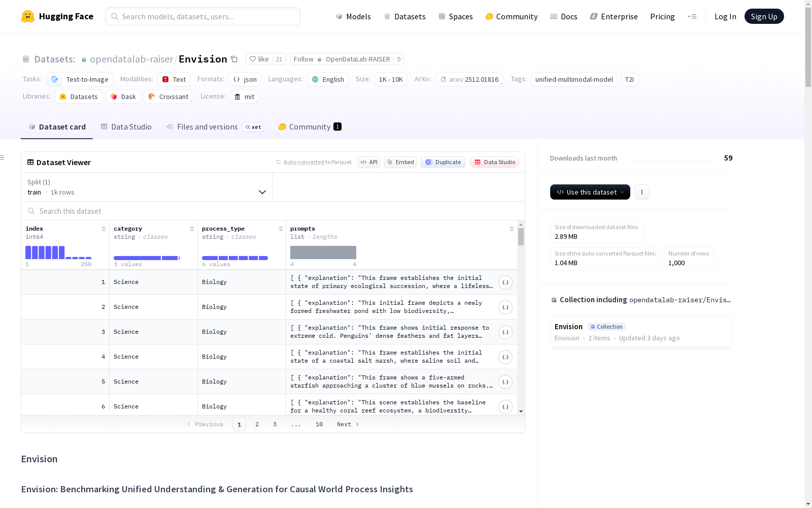Copy dataset name with the copy icon

(x=234, y=59)
